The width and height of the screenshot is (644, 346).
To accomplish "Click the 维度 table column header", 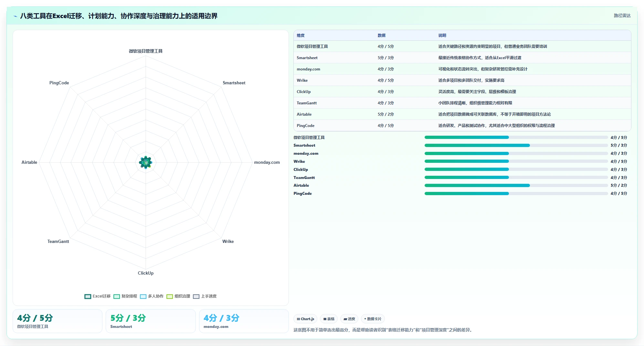I will click(x=301, y=36).
